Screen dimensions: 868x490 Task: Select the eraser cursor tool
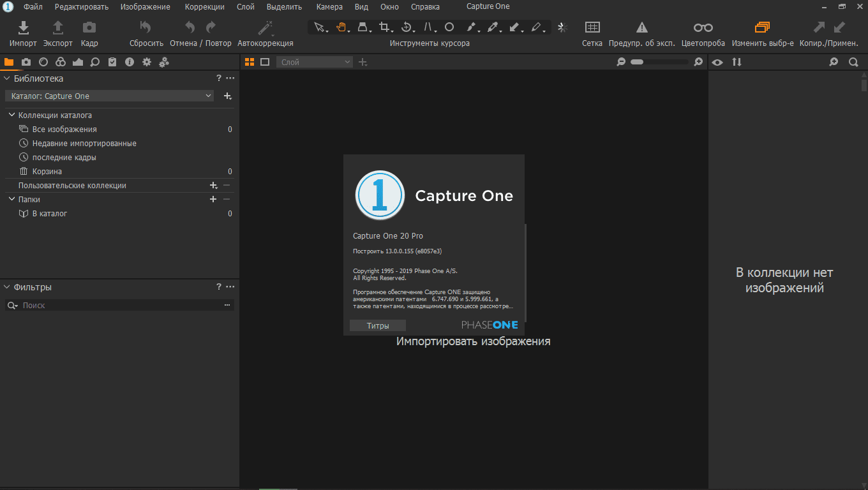tap(537, 27)
